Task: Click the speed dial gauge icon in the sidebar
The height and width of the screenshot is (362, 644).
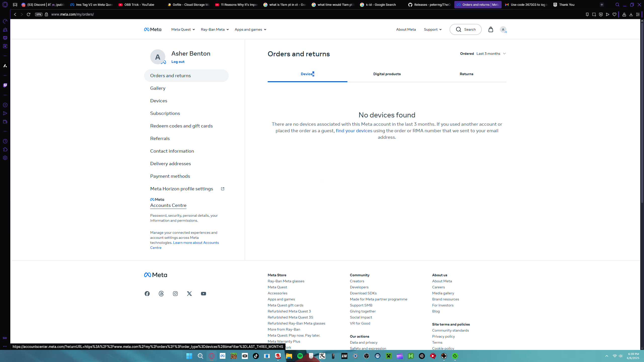Action: [x=5, y=21]
